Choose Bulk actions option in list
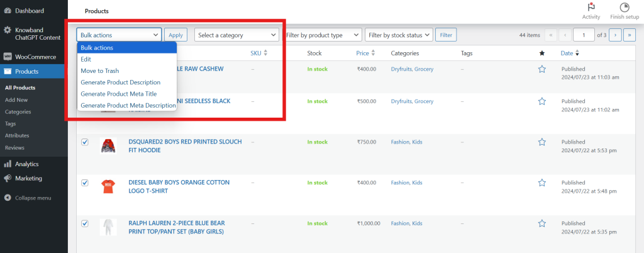Screen dimensions: 644x253 127,48
